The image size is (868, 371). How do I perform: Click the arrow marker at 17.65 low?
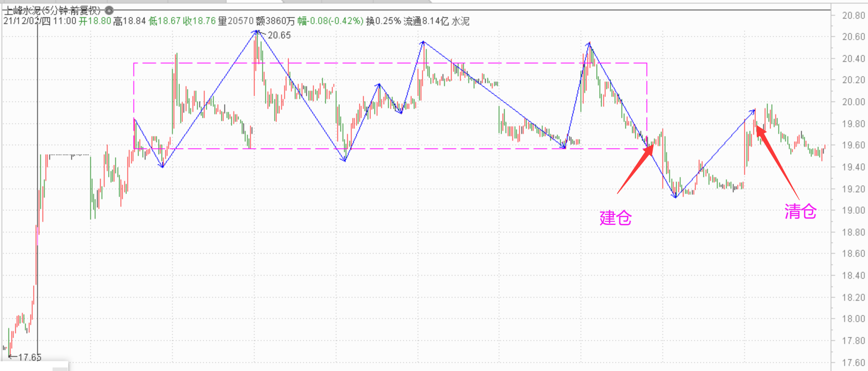coord(12,357)
